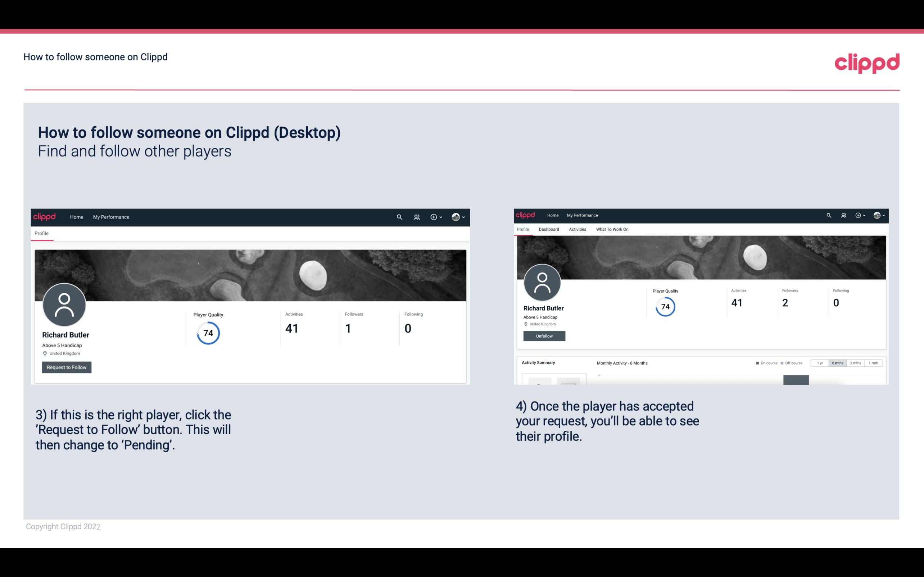Click the 'Unfollow' button on Richard's profile
This screenshot has height=577, width=924.
[x=543, y=336]
